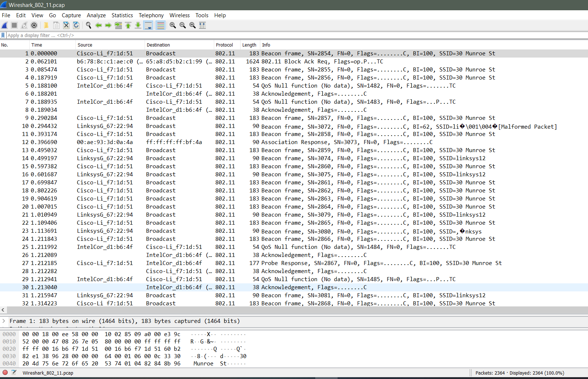Jump to the last packet
Viewport: 588px width, 379px height.
[x=138, y=25]
